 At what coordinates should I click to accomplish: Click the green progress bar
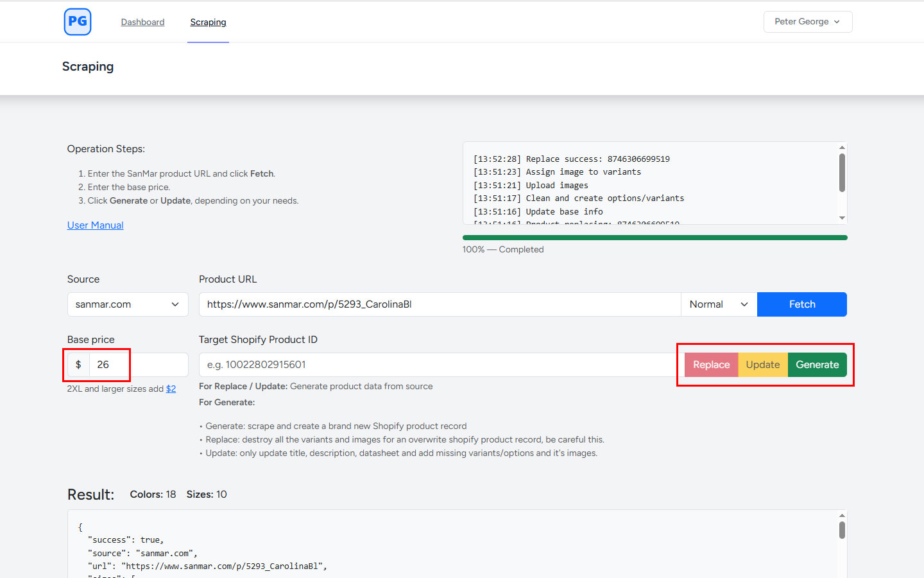[654, 238]
